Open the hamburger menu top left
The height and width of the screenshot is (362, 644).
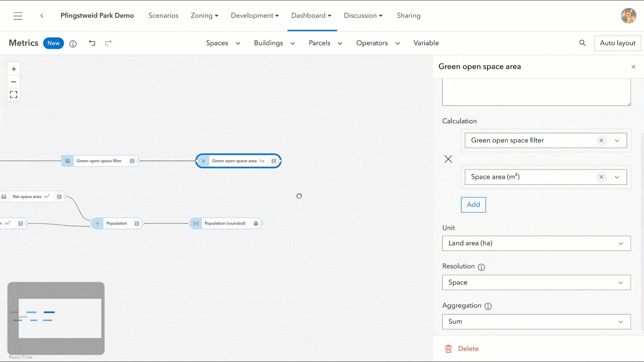18,16
